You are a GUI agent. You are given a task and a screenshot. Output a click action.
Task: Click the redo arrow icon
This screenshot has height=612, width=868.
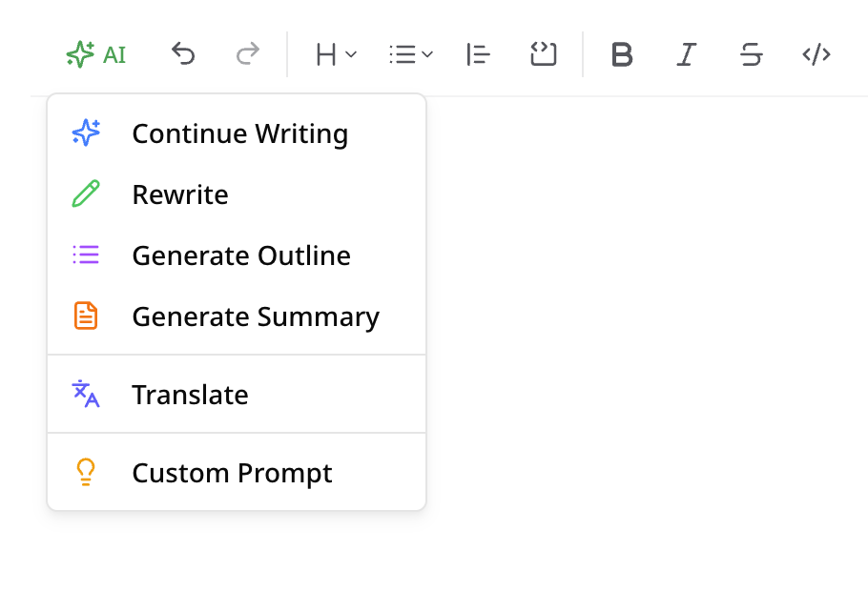248,54
